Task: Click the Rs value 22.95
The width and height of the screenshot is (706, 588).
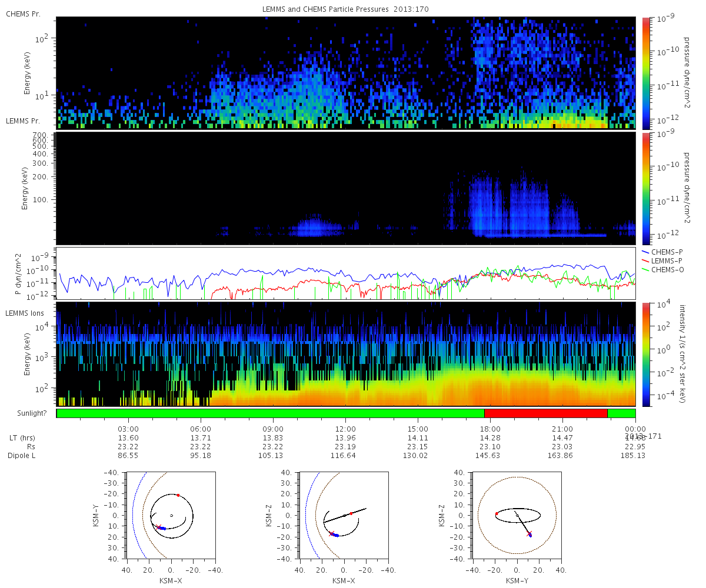Action: pyautogui.click(x=635, y=447)
